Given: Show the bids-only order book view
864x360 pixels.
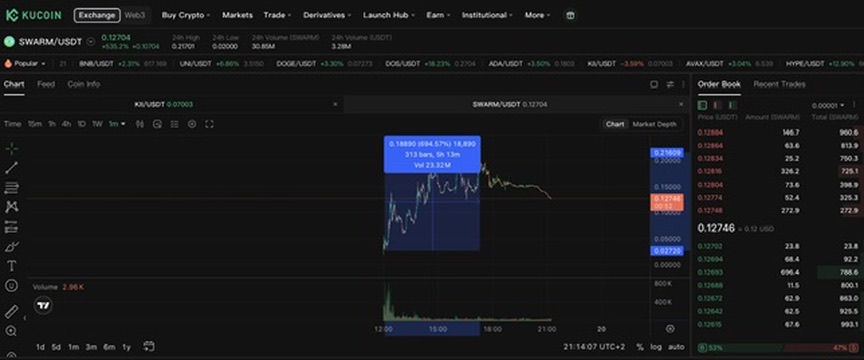Looking at the screenshot, I should click(x=732, y=105).
